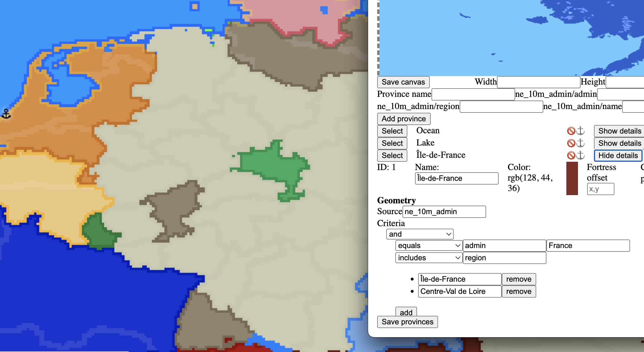Edit the Centre-Val de Loire value field
This screenshot has height=352, width=644.
coord(460,291)
